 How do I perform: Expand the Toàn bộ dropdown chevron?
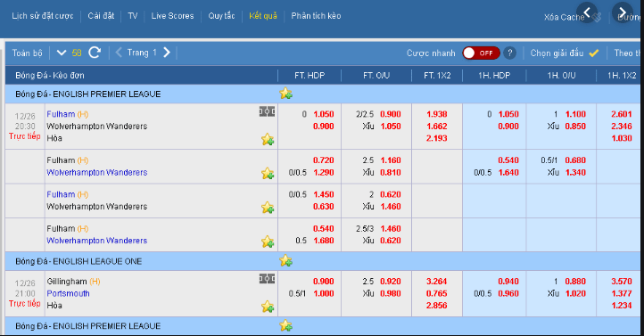[62, 53]
